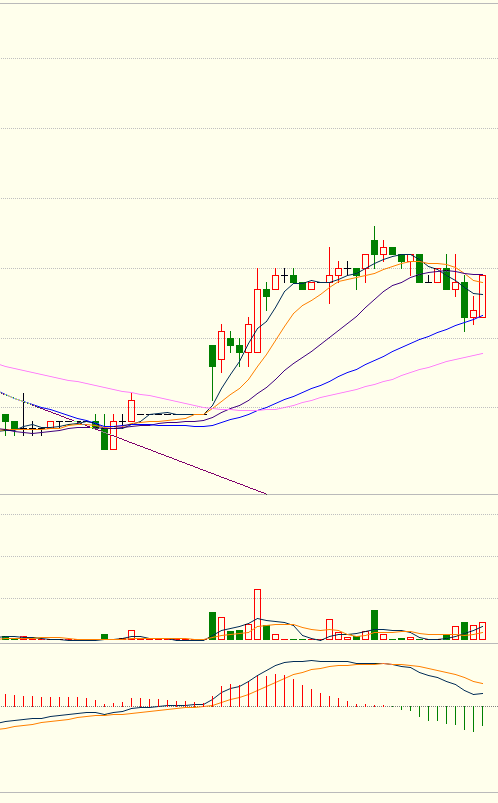This screenshot has width=498, height=803.
Task: Click the last red candlestick at the right edge
Action: 483,296
